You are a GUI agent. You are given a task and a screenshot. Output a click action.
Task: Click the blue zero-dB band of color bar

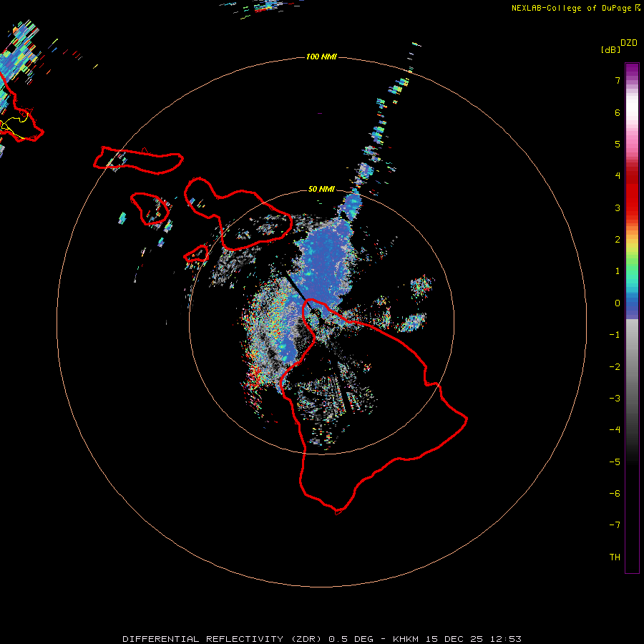click(x=632, y=306)
